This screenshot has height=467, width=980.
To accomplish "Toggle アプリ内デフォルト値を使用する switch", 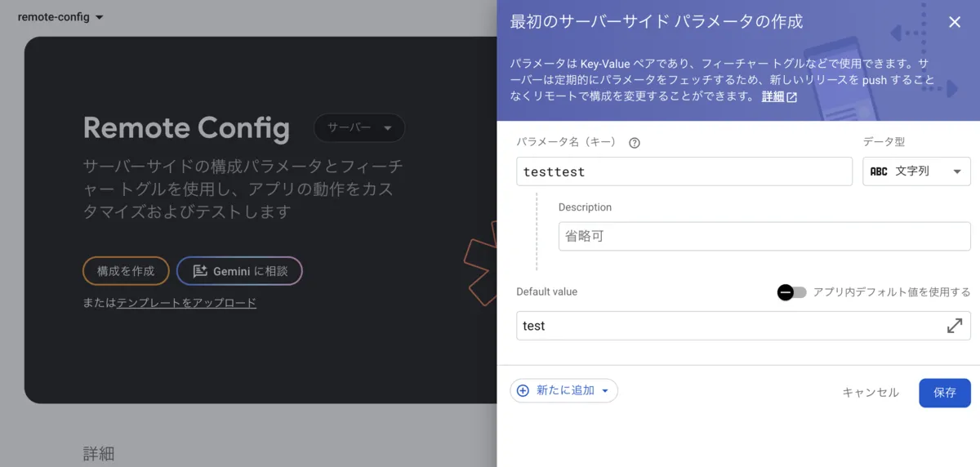I will (791, 292).
